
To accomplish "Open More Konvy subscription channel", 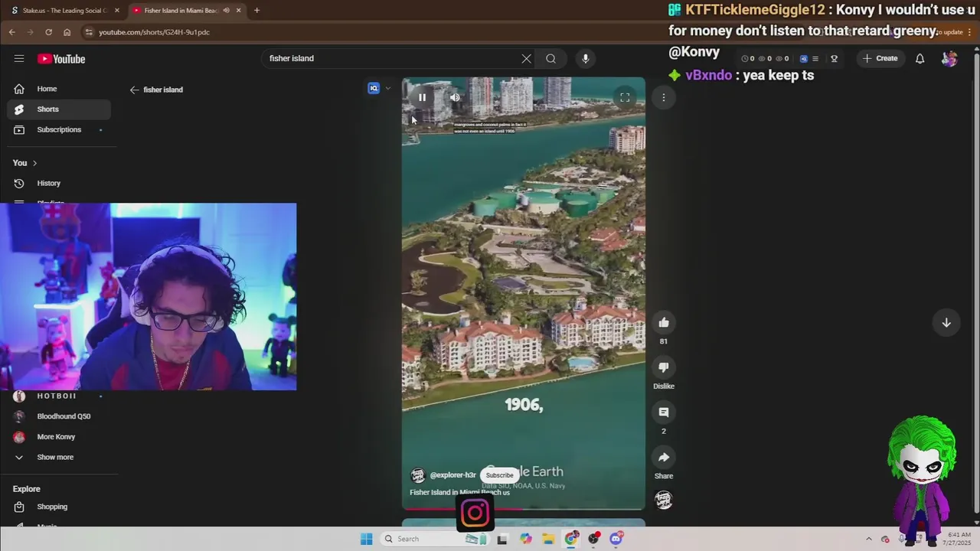I will pos(59,437).
